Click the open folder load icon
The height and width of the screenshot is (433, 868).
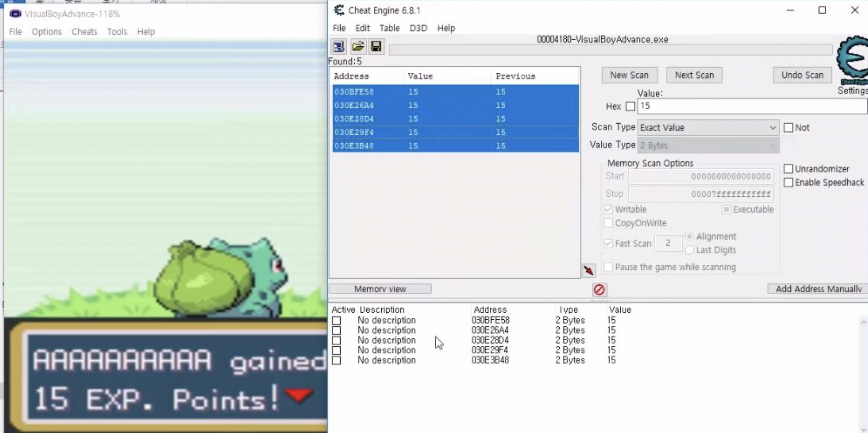(358, 46)
